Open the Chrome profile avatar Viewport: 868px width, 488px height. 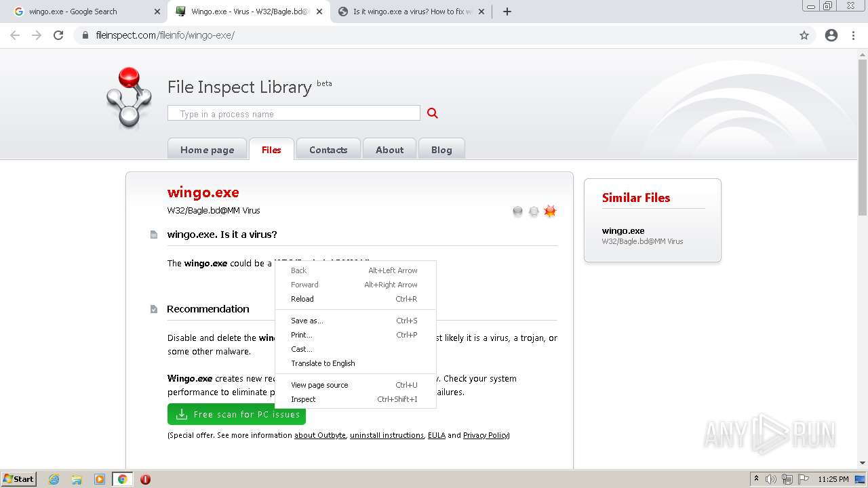click(831, 35)
